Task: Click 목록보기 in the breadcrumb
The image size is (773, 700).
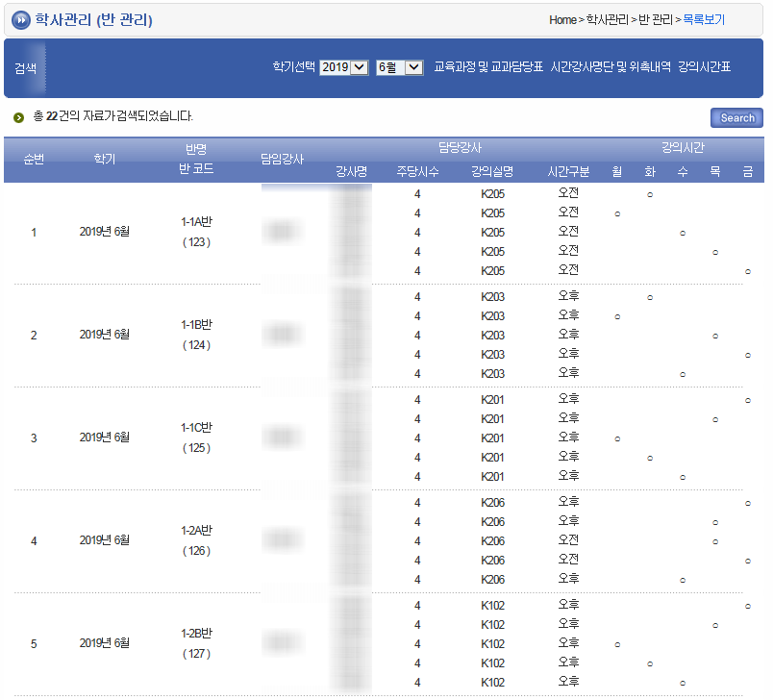Action: click(704, 19)
